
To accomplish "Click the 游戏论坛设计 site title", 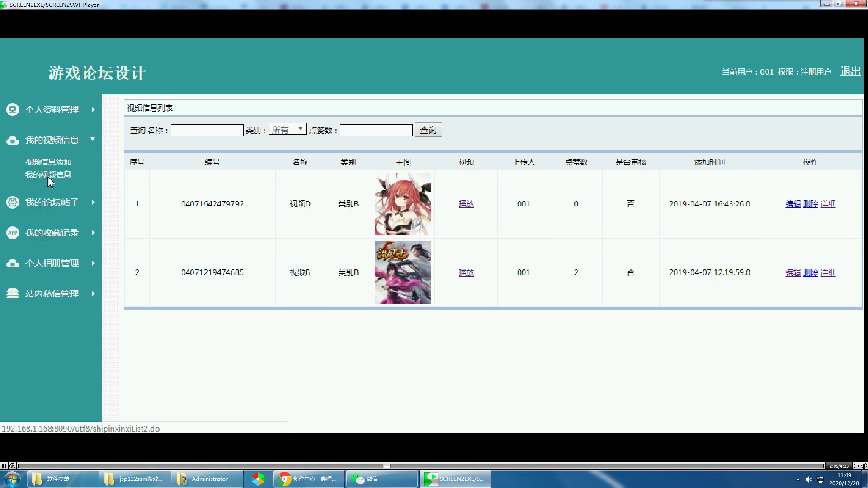I will point(97,73).
